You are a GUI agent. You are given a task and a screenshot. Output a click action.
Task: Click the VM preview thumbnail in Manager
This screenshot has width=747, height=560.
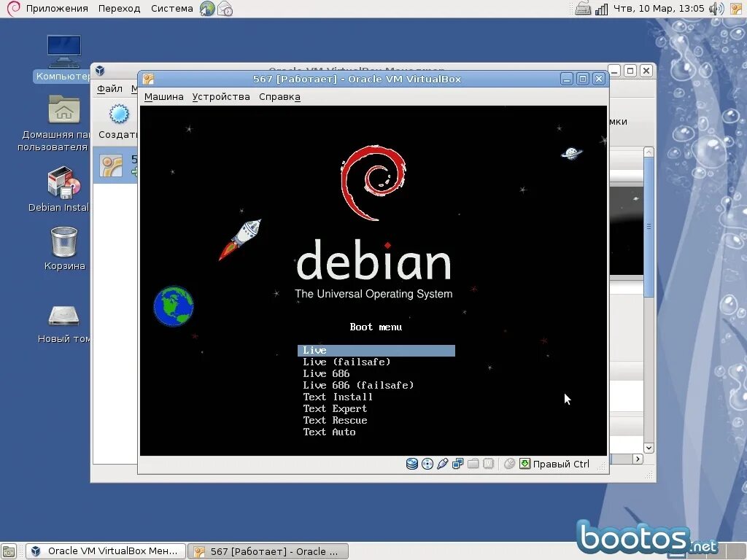click(x=627, y=231)
